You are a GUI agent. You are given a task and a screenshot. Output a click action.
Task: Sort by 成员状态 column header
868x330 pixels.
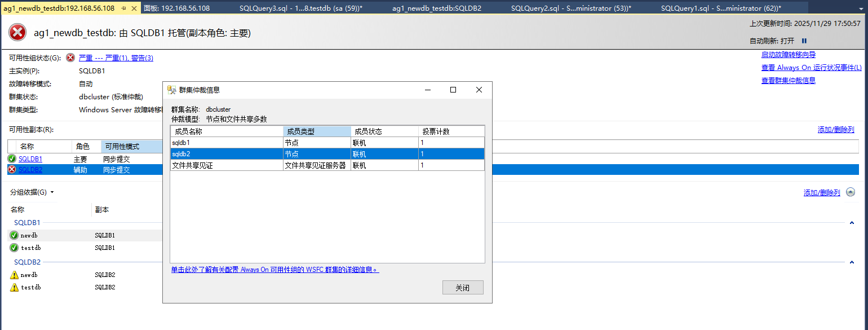coord(384,131)
